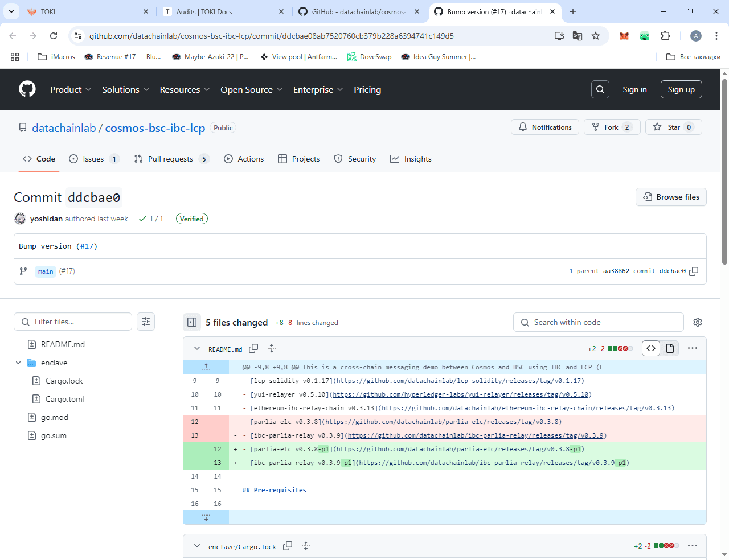Open file filter options button
This screenshot has width=729, height=560.
[146, 322]
